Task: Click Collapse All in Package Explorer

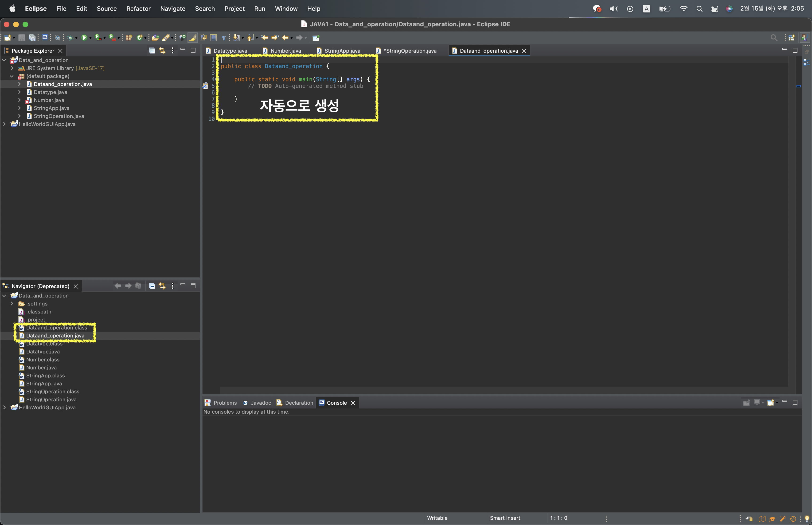Action: click(152, 51)
